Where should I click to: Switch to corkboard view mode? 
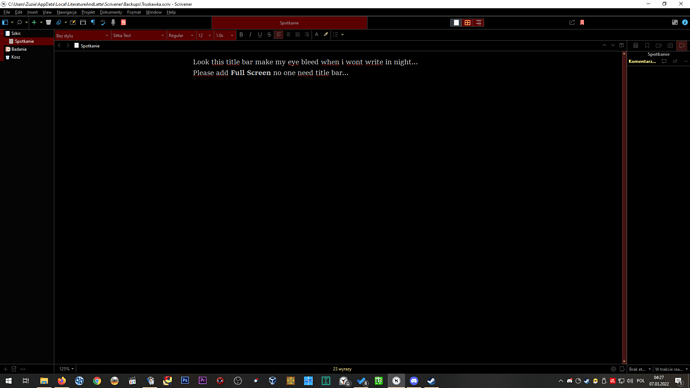467,22
